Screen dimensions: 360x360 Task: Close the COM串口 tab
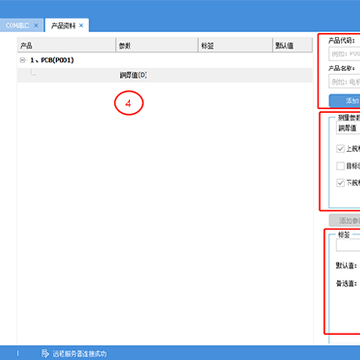click(36, 25)
